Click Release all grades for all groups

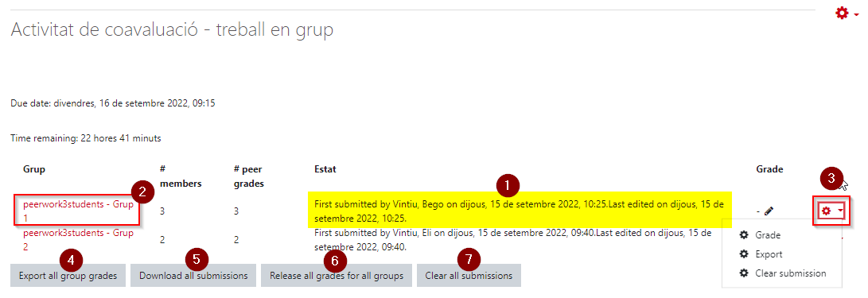(337, 275)
